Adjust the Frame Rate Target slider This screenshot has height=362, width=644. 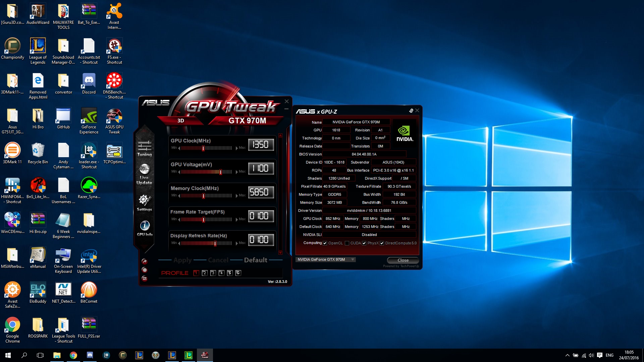203,220
